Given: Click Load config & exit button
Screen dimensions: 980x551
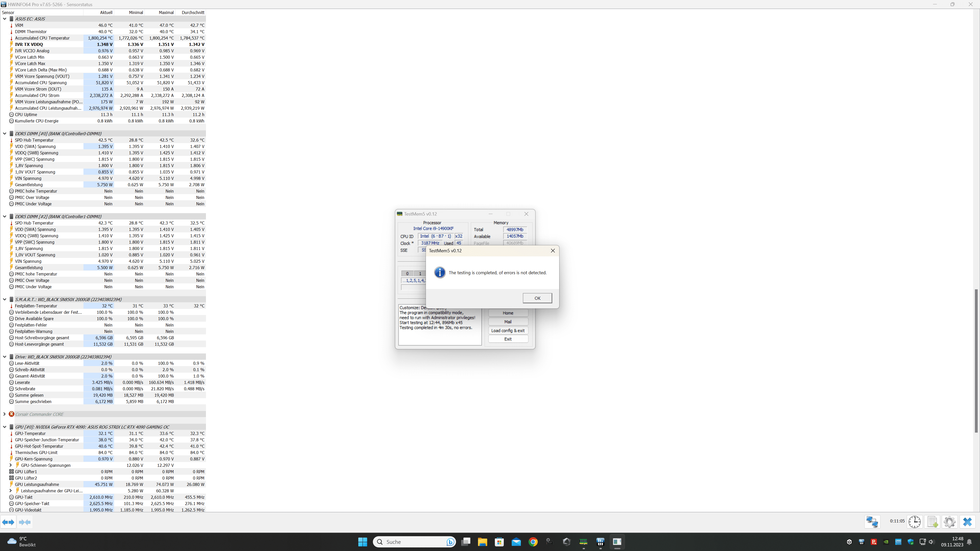Looking at the screenshot, I should (508, 330).
